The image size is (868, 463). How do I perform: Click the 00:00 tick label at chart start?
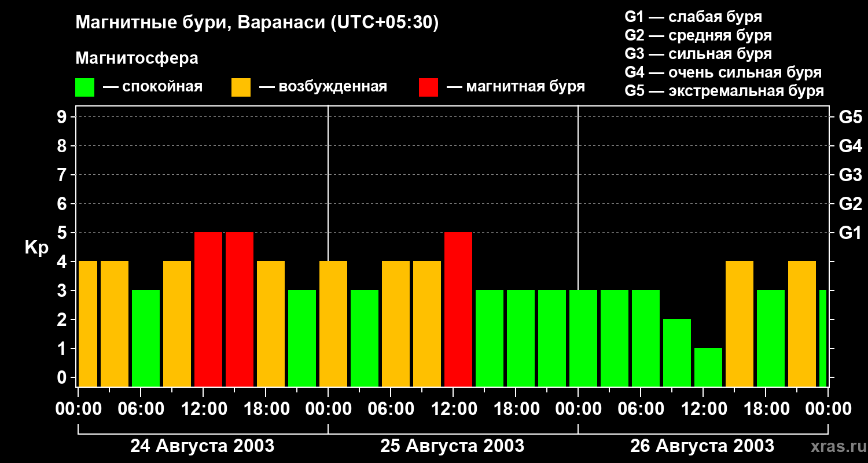pyautogui.click(x=78, y=409)
